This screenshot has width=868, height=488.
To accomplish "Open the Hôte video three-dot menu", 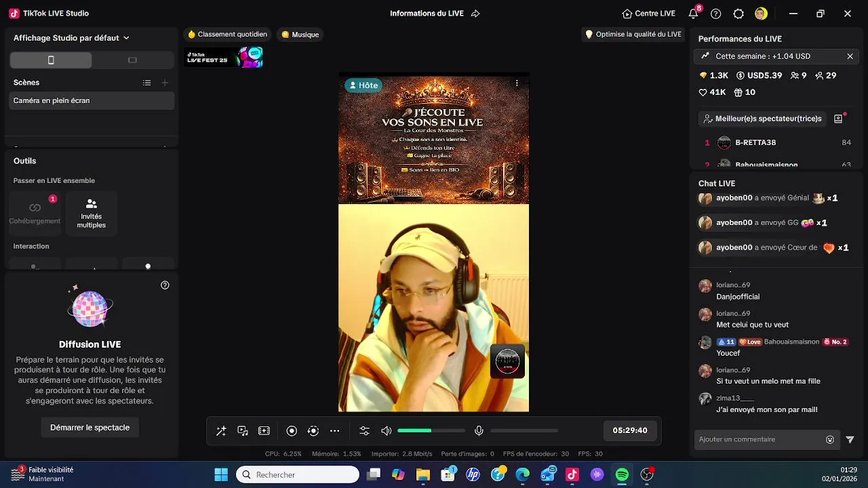I will click(517, 83).
